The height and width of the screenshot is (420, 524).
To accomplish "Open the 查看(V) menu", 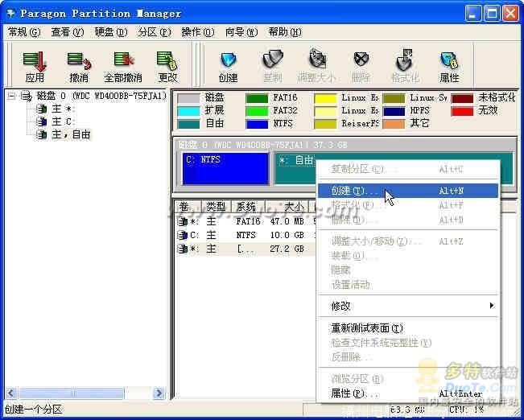I will tap(67, 32).
